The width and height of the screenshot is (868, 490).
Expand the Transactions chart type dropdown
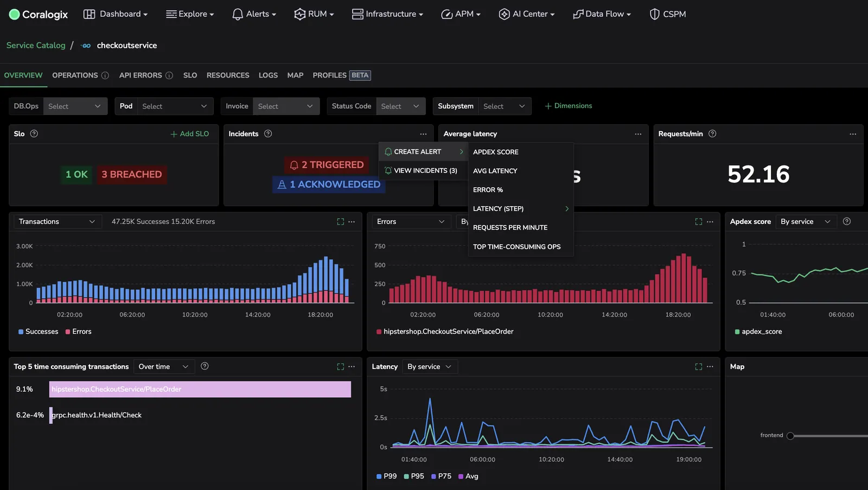tap(57, 221)
